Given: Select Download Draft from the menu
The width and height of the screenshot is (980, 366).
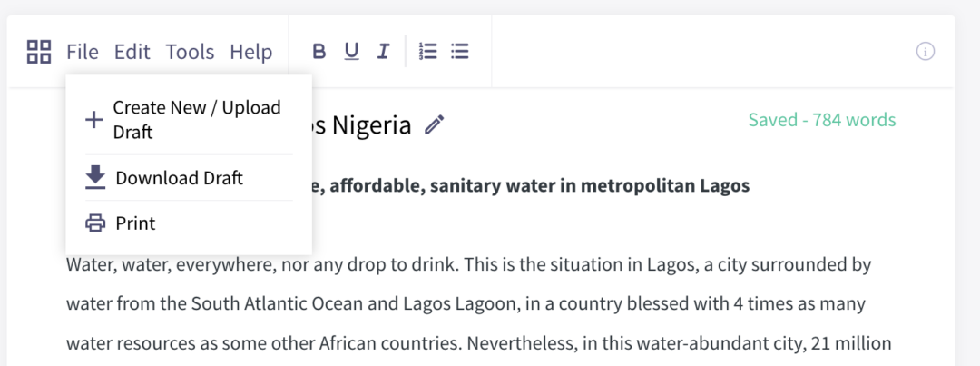Looking at the screenshot, I should pos(189,178).
